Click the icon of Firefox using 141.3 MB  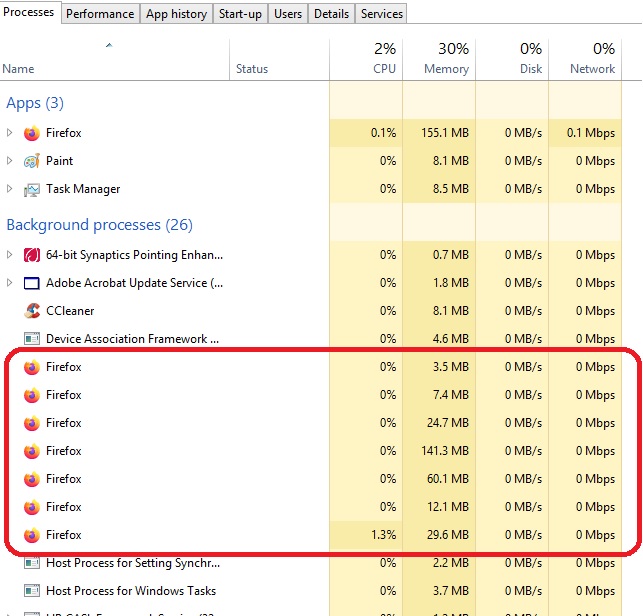[x=32, y=451]
